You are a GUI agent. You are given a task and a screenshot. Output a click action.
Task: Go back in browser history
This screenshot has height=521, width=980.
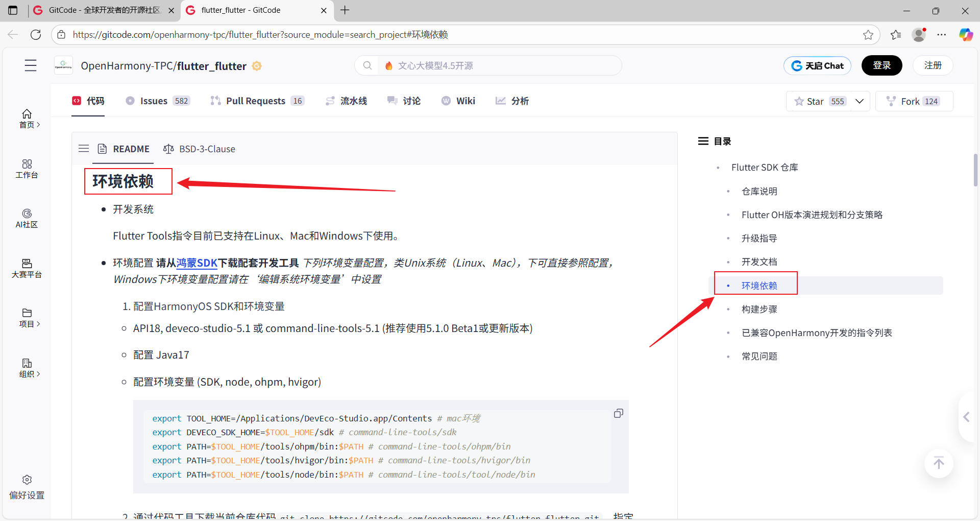[x=13, y=34]
